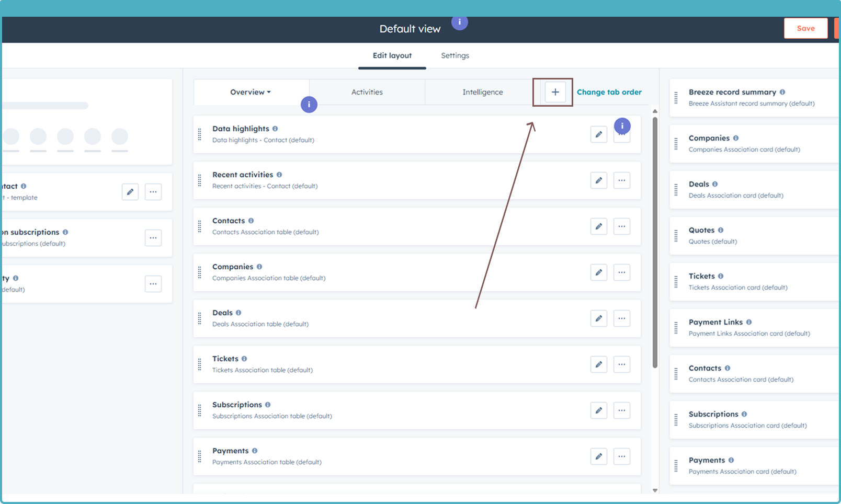
Task: Click the plus icon to add a tab
Action: (555, 92)
